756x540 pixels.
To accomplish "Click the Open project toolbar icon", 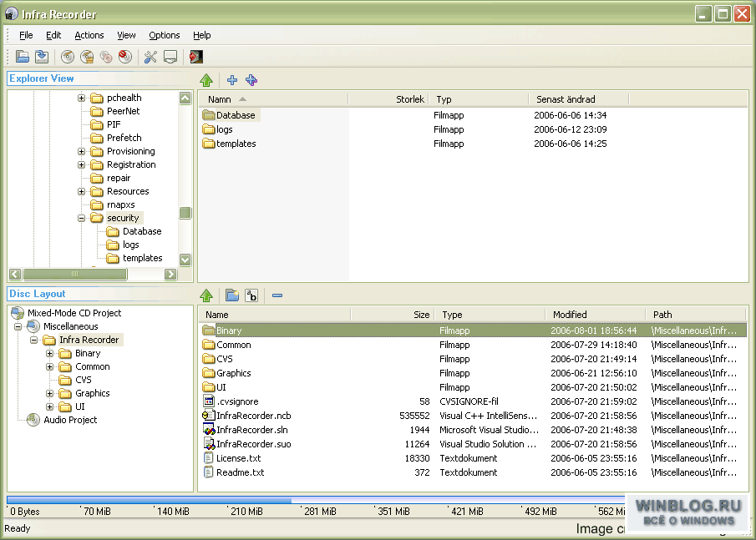I will click(x=23, y=57).
